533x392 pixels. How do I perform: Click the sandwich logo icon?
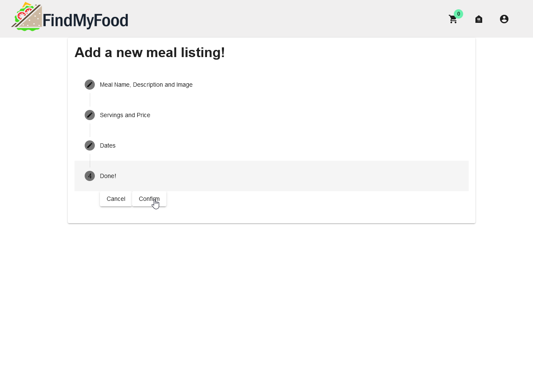tap(26, 17)
